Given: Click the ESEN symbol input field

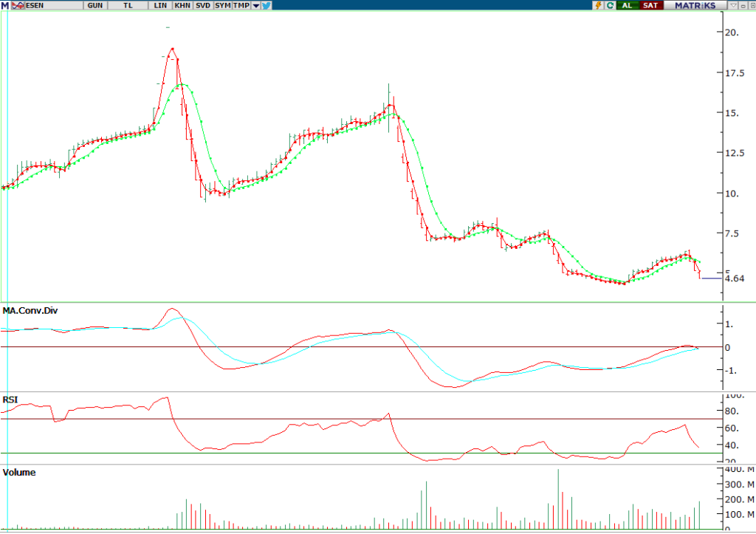Looking at the screenshot, I should click(x=52, y=5).
